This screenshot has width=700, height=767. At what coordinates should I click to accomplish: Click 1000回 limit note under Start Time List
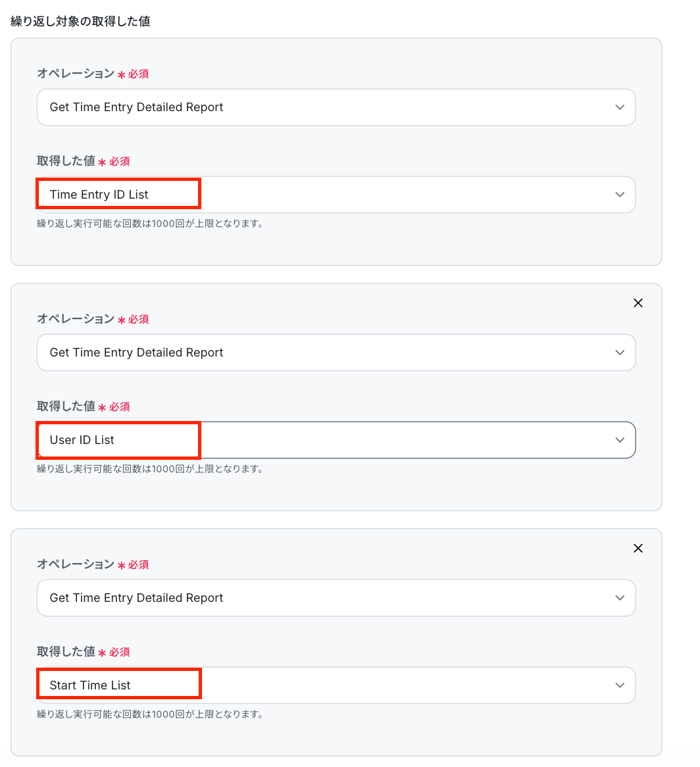(150, 714)
